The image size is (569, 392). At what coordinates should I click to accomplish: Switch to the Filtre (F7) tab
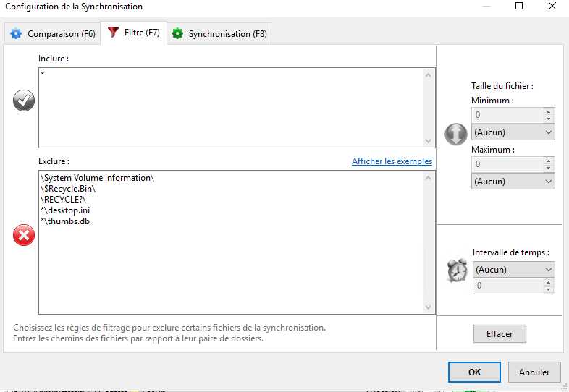point(133,33)
